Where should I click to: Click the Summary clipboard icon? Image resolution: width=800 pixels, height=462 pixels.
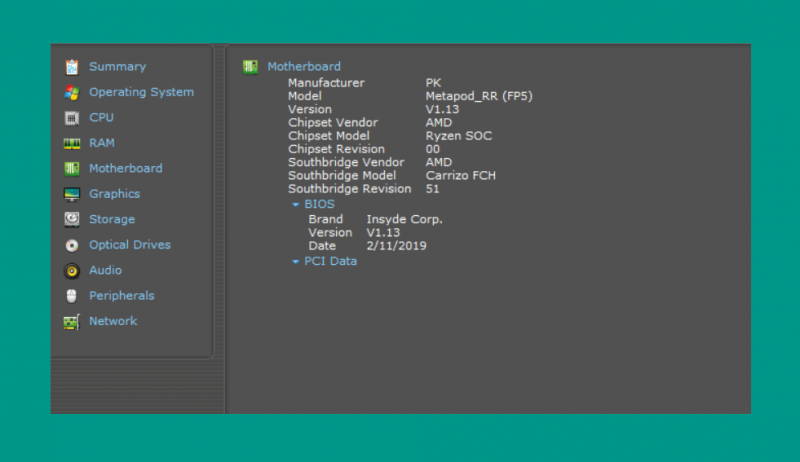point(72,67)
